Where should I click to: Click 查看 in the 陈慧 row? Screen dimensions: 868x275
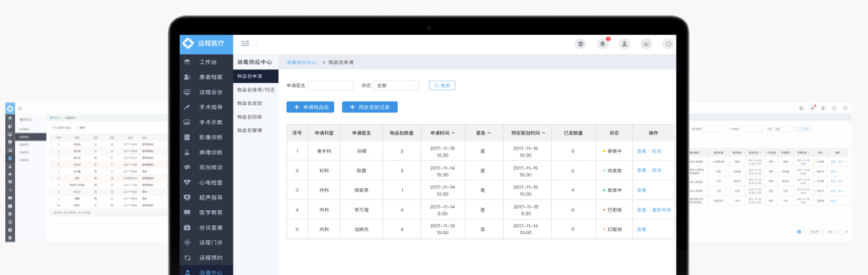[642, 171]
